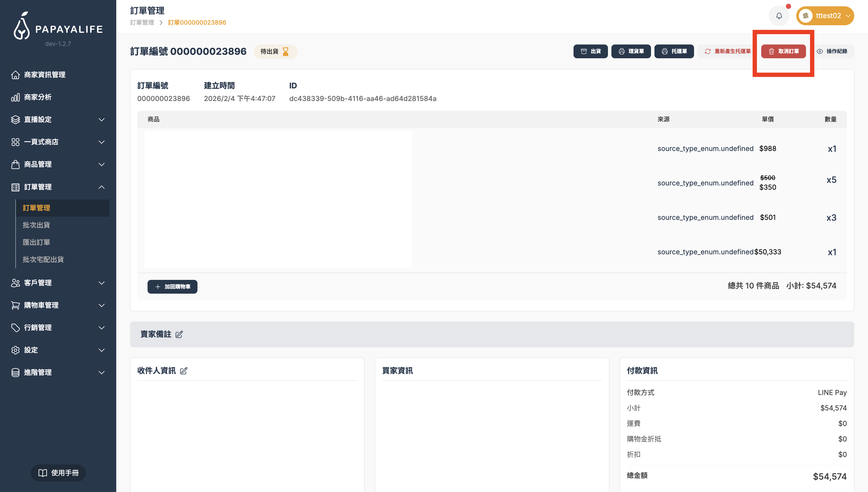Click 訂單管理 breadcrumb link
The height and width of the screenshot is (492, 868).
[x=142, y=23]
